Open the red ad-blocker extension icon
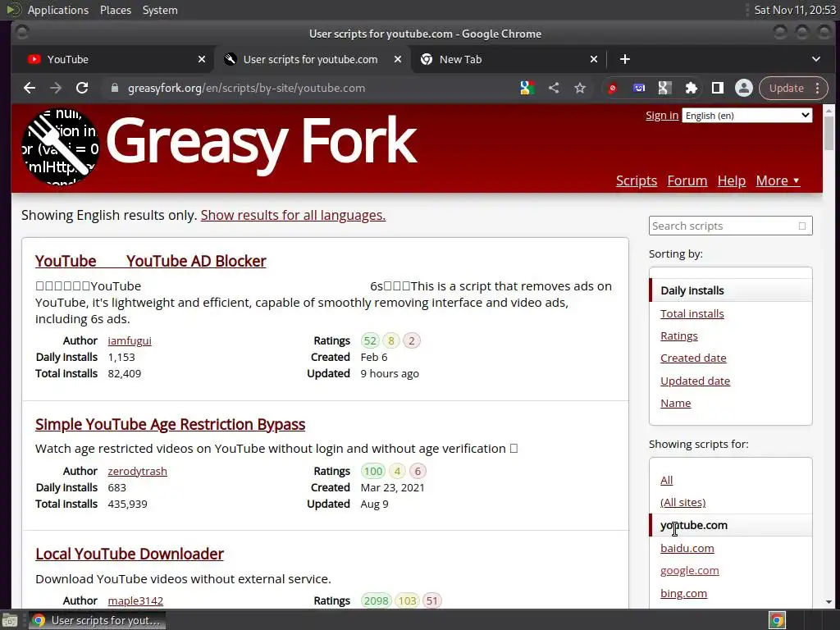The height and width of the screenshot is (630, 840). [x=612, y=88]
